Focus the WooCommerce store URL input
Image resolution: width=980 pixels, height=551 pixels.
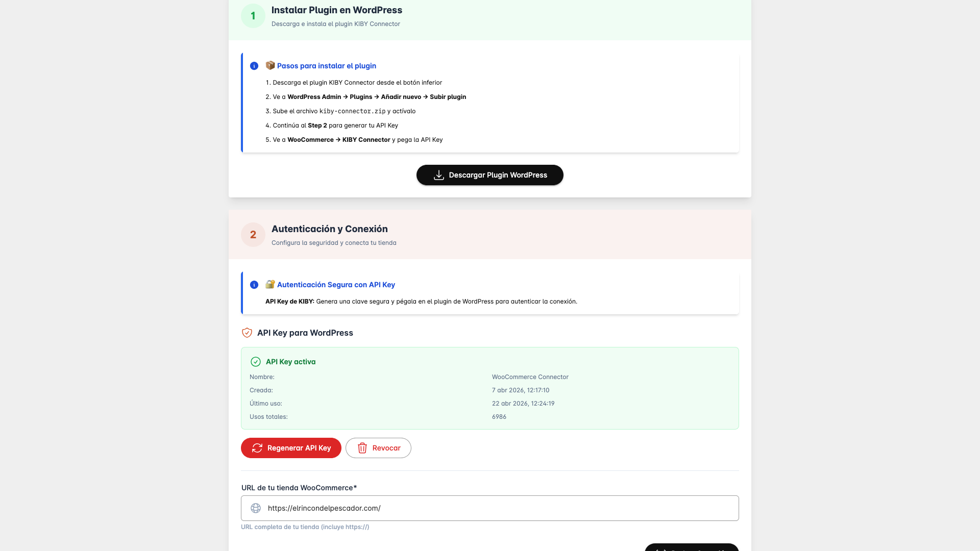pos(490,508)
